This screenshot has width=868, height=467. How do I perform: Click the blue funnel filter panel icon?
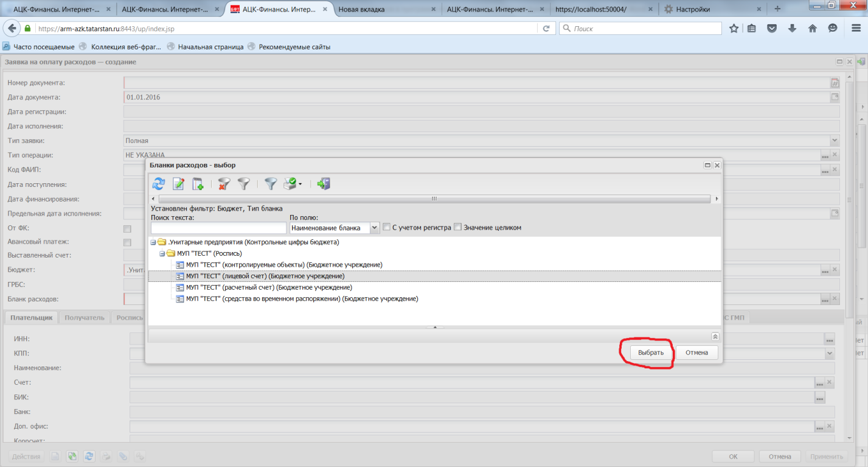coord(271,184)
